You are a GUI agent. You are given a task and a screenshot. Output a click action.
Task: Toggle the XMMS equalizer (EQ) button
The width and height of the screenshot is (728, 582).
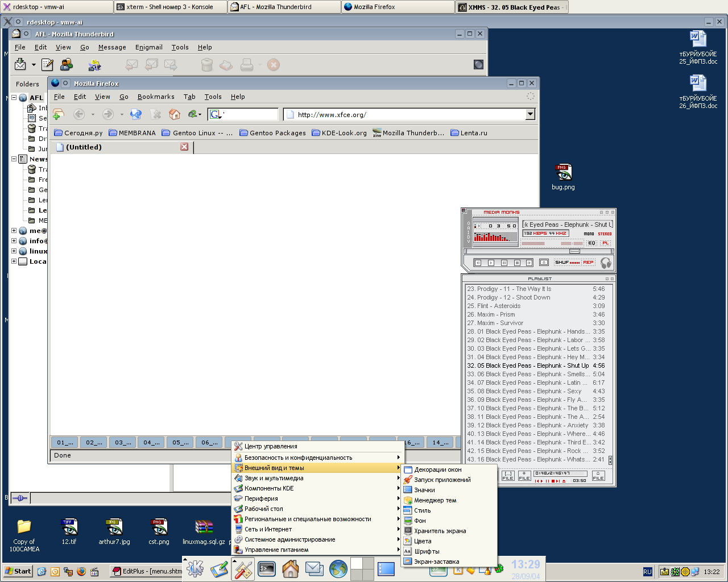[592, 243]
